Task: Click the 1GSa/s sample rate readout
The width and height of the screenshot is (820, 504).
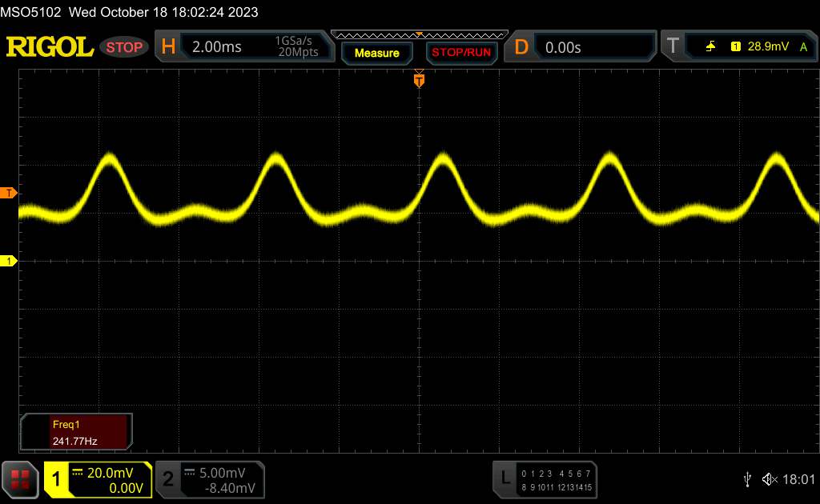Action: click(x=293, y=41)
